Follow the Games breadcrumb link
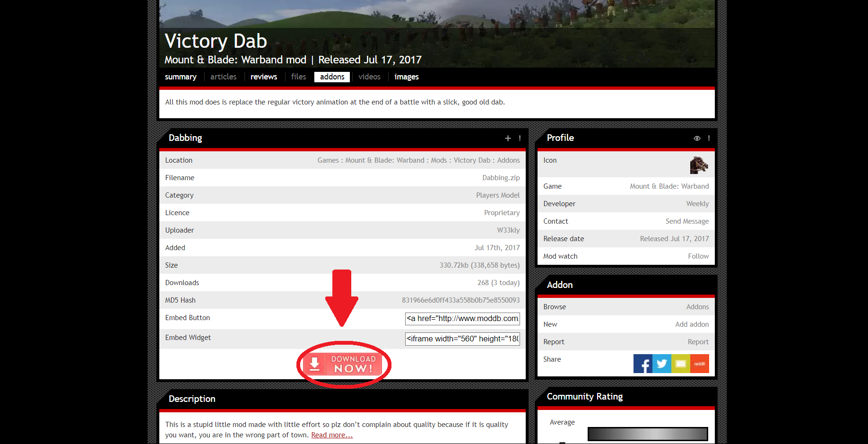The width and height of the screenshot is (868, 444). [328, 160]
